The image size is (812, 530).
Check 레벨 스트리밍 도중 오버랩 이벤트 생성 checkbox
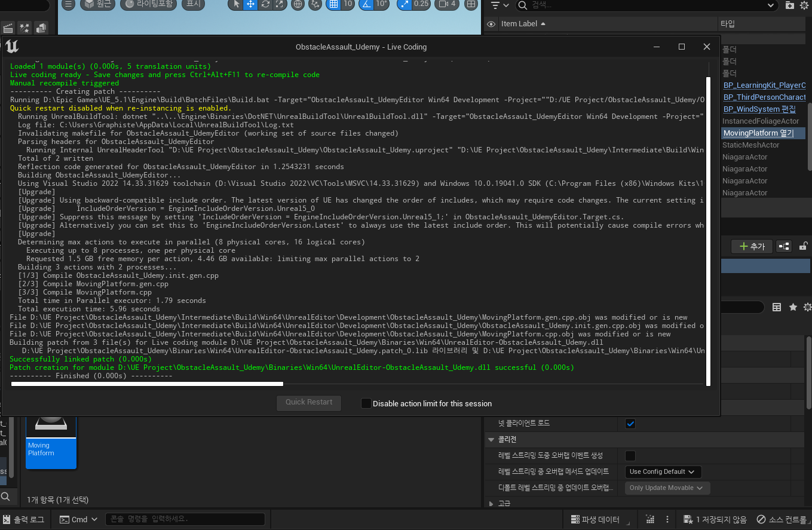point(630,456)
